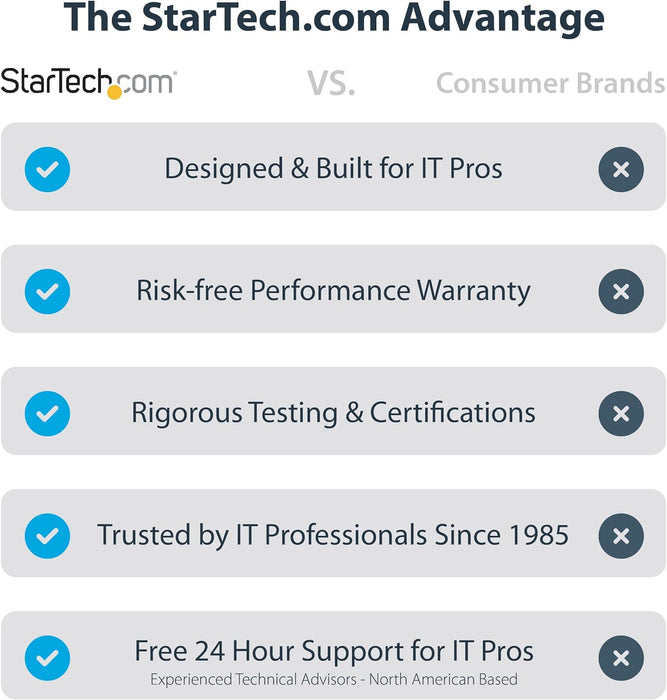Click the Experienced Technical Advisors subtitle

pos(333,680)
